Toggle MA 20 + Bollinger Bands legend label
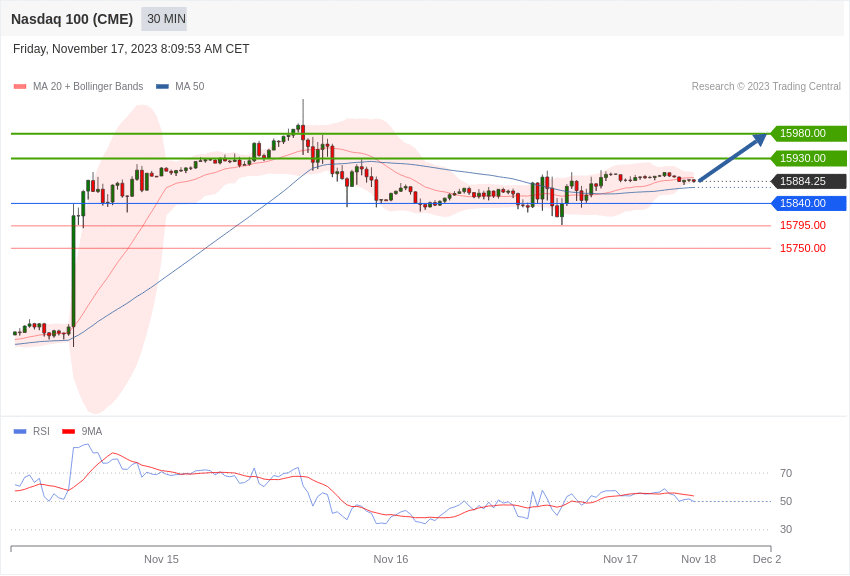Viewport: 850px width, 576px height. point(88,87)
